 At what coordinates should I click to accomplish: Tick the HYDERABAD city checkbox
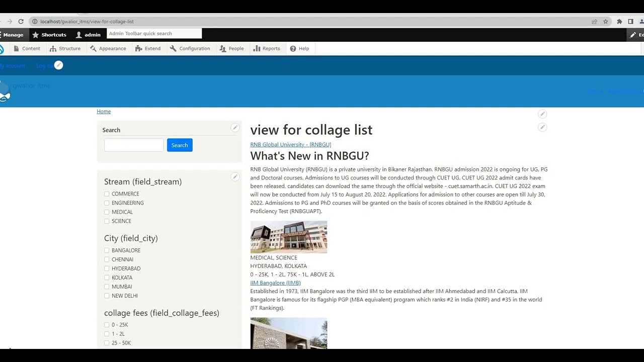tap(107, 268)
